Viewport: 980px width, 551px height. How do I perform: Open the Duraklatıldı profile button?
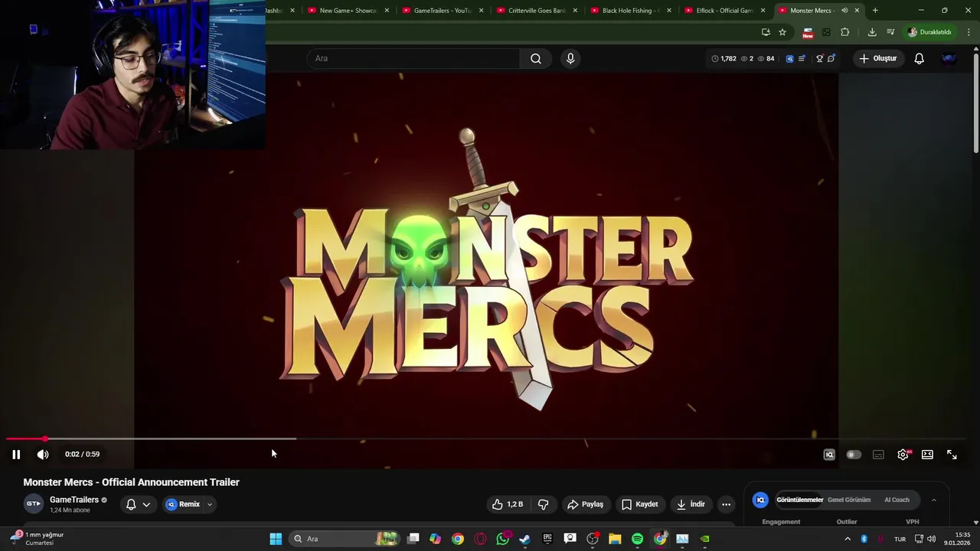(x=929, y=32)
